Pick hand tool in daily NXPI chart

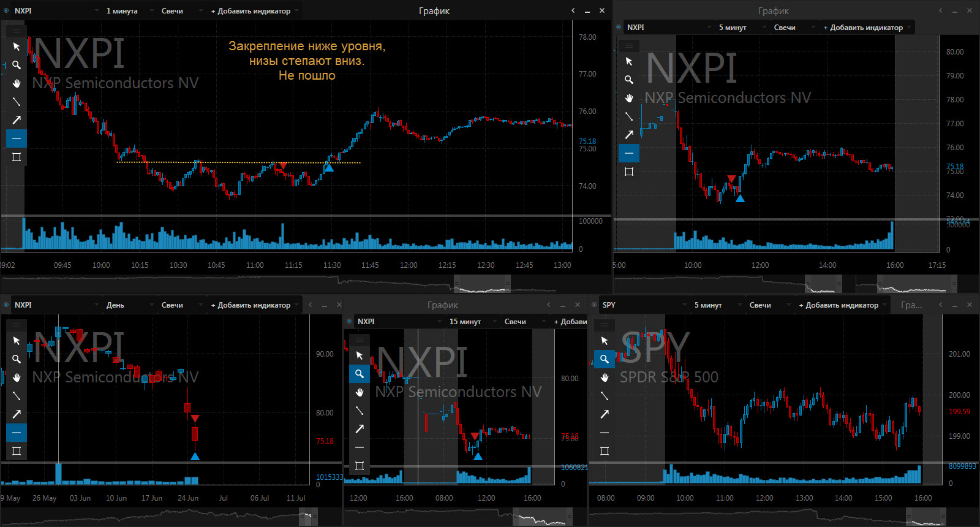17,377
